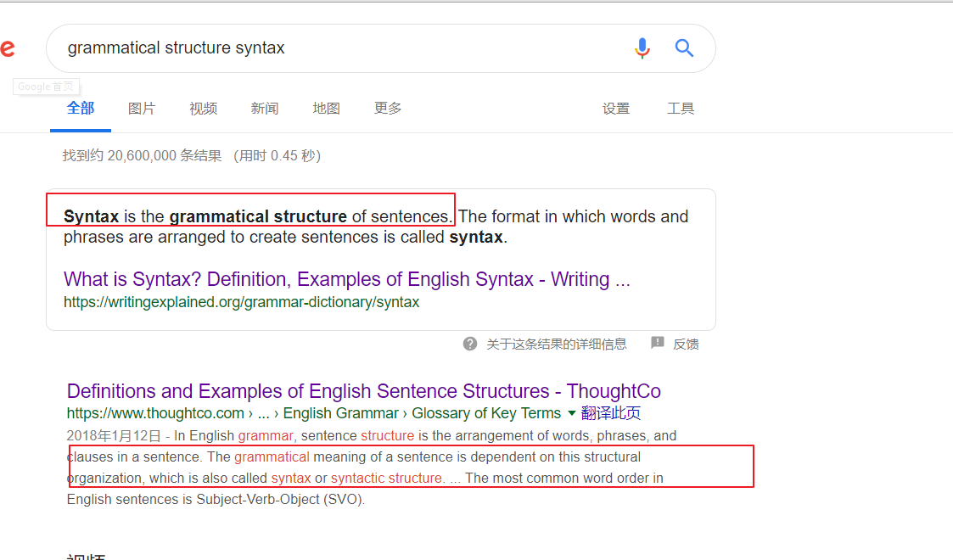Open the 新闻 tab

pos(265,109)
